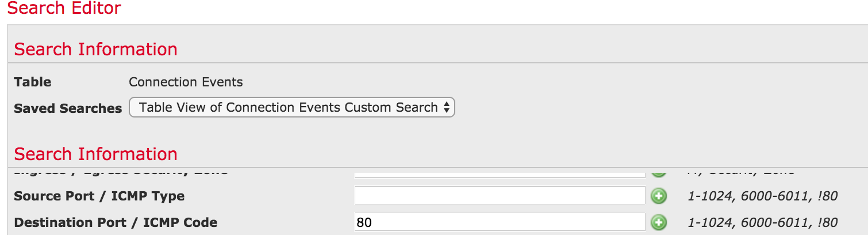Click the example text next to Source Port

pyautogui.click(x=762, y=196)
